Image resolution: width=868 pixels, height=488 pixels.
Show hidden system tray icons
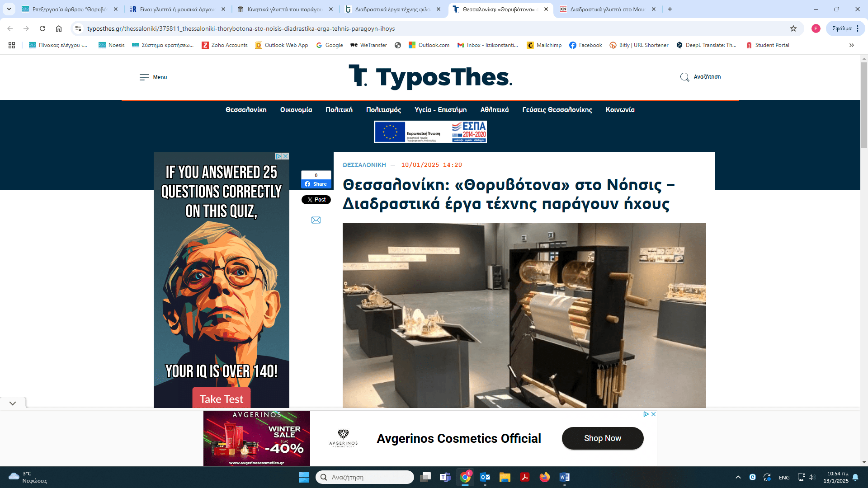(738, 477)
